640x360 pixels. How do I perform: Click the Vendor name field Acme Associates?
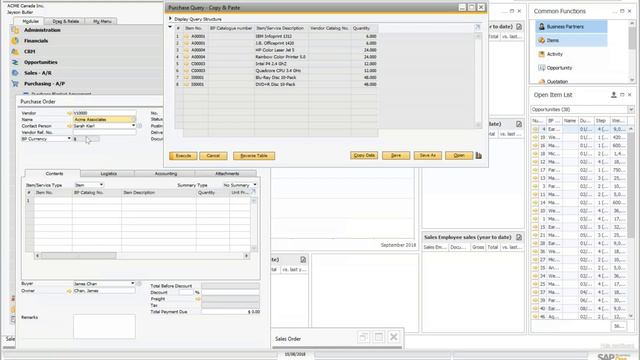[x=104, y=120]
